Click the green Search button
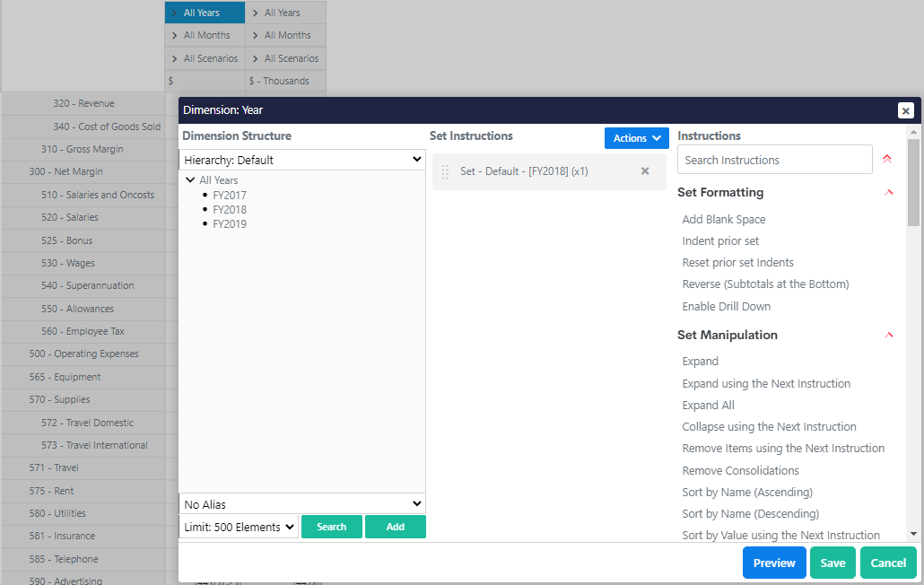 [331, 527]
